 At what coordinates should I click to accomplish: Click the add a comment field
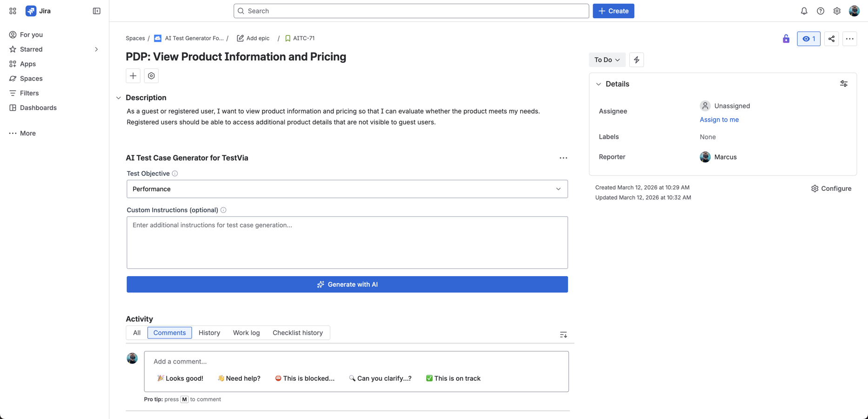click(x=326, y=361)
